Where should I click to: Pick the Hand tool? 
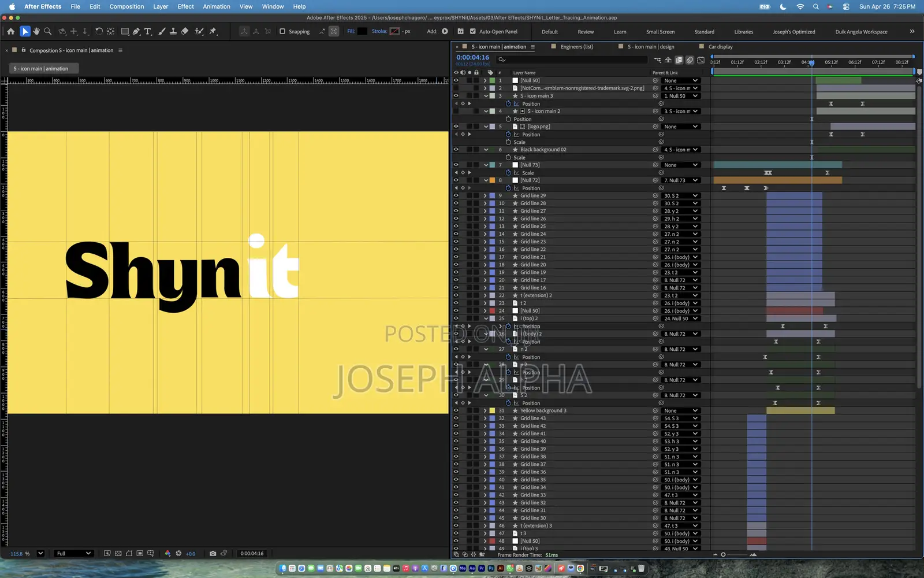(x=36, y=31)
